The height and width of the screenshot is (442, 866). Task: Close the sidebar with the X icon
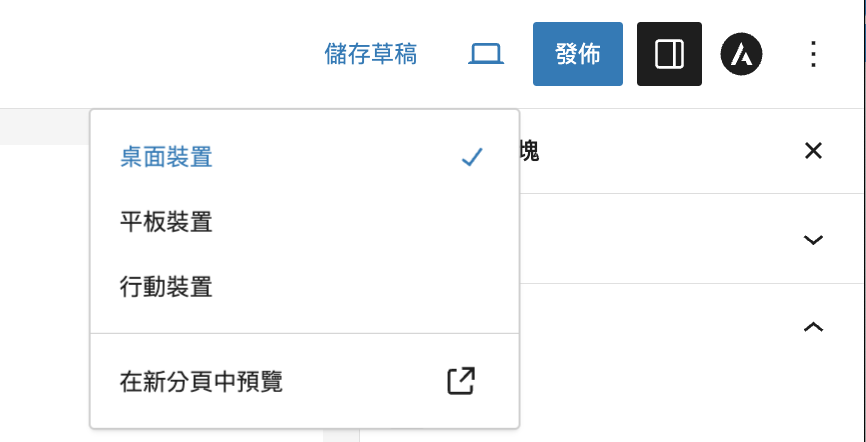point(813,151)
